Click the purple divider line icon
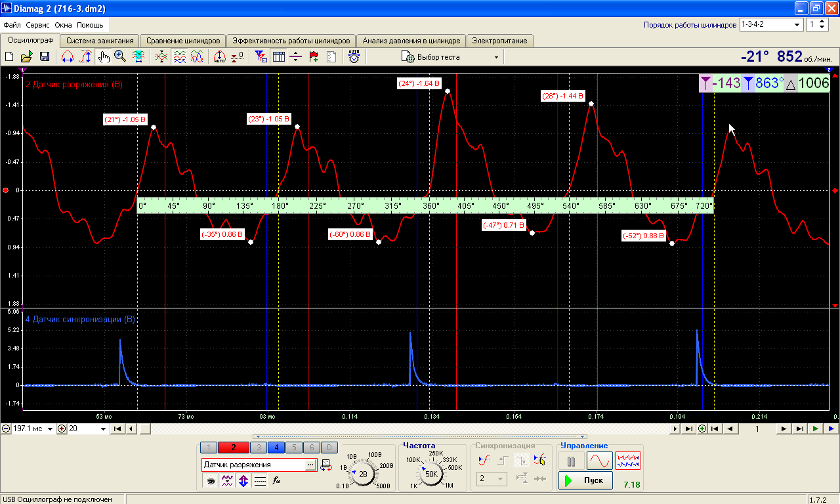Screen dimensions: 840x504 (295, 57)
